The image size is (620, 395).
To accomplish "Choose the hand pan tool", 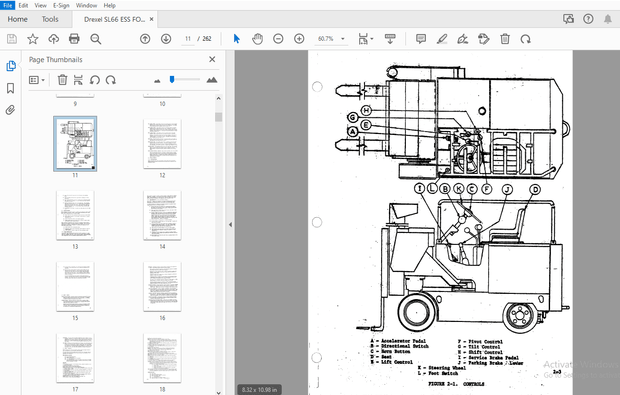I will [x=257, y=39].
